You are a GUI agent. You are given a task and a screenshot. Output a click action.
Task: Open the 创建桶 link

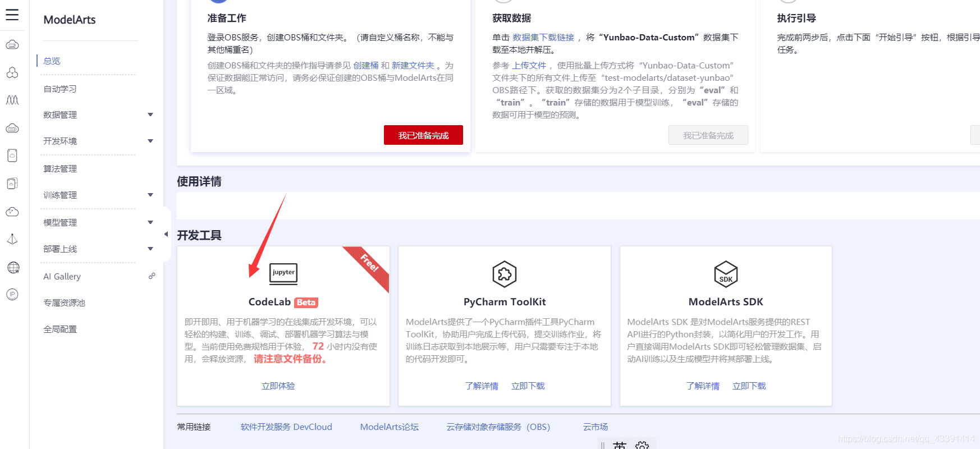(366, 65)
